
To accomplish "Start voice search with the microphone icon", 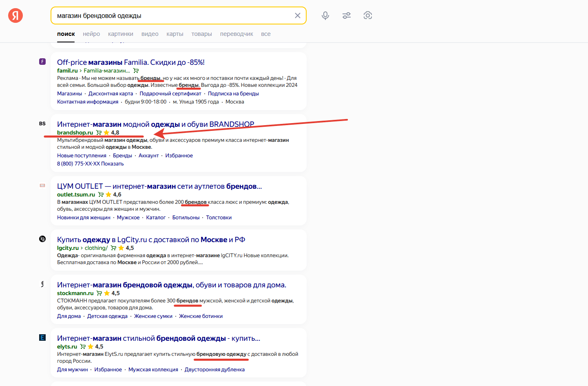I will pos(325,15).
